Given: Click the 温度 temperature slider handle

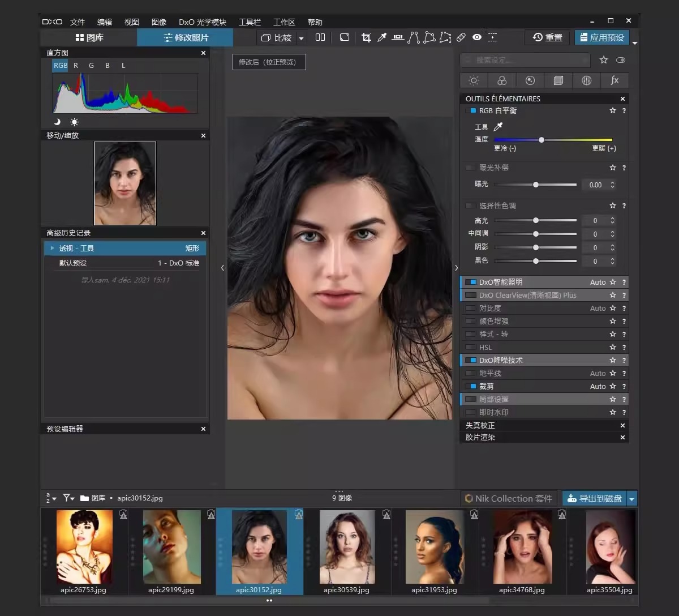Looking at the screenshot, I should (x=542, y=140).
